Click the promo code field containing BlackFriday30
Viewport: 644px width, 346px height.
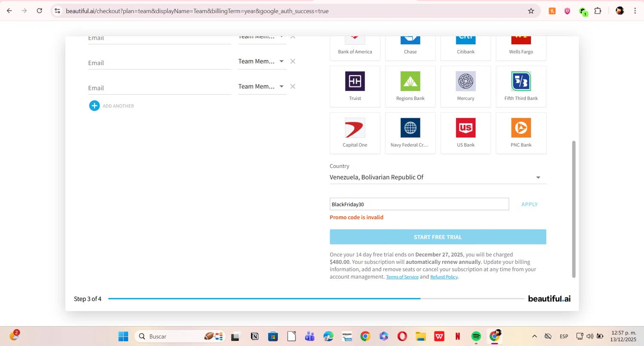pos(419,204)
